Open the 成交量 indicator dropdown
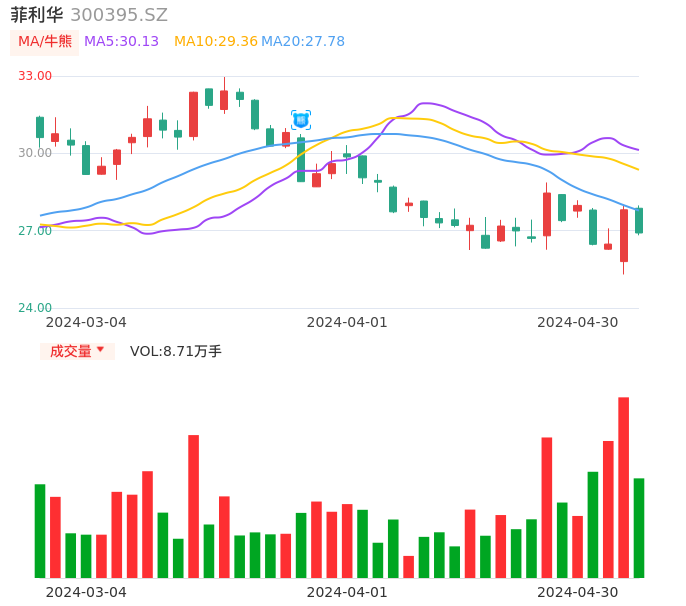686x606 pixels. [77, 351]
